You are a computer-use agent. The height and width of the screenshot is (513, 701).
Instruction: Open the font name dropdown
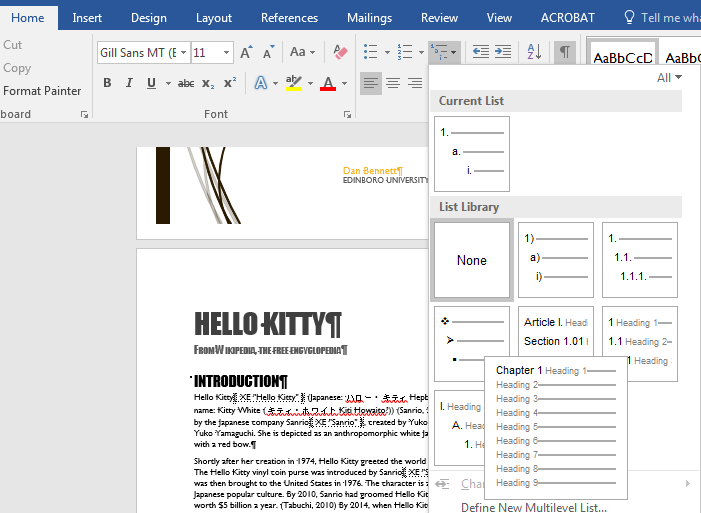click(x=183, y=53)
